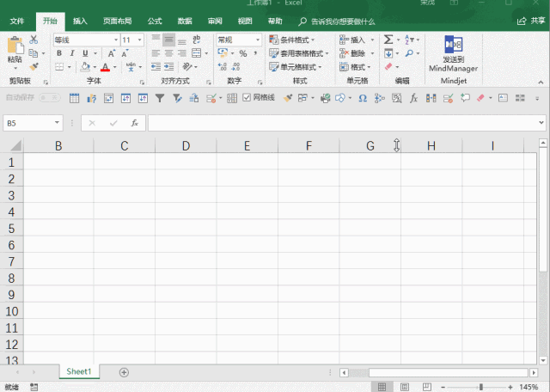This screenshot has height=392, width=550.
Task: Select column D header
Action: 186,145
